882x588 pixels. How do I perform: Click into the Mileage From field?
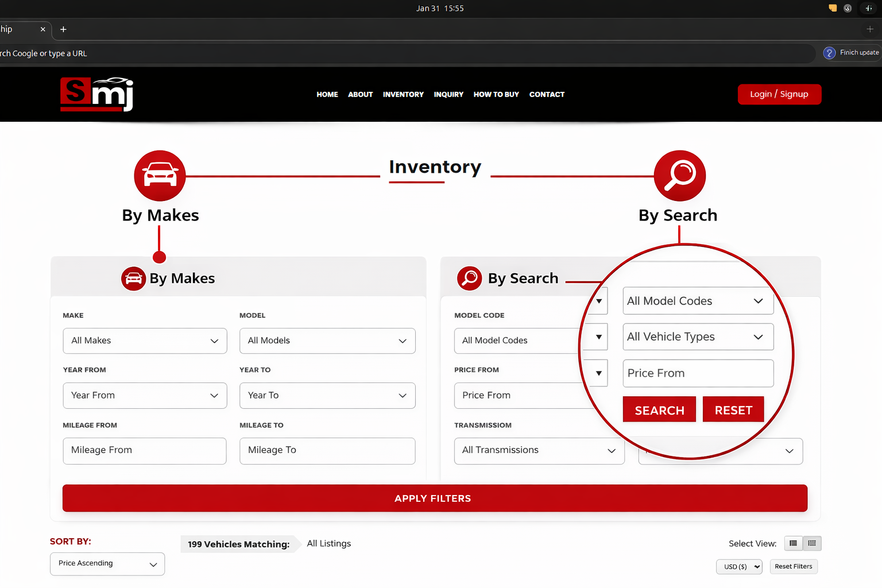145,451
